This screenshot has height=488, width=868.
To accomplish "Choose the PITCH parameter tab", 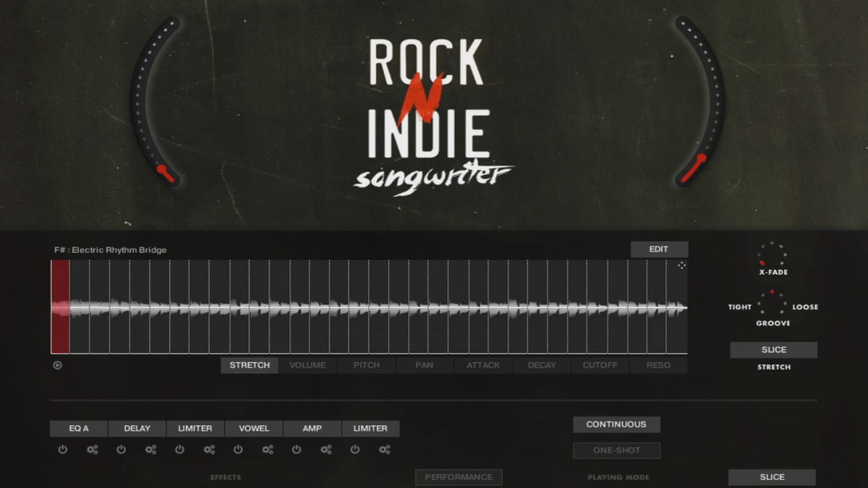I will point(366,365).
